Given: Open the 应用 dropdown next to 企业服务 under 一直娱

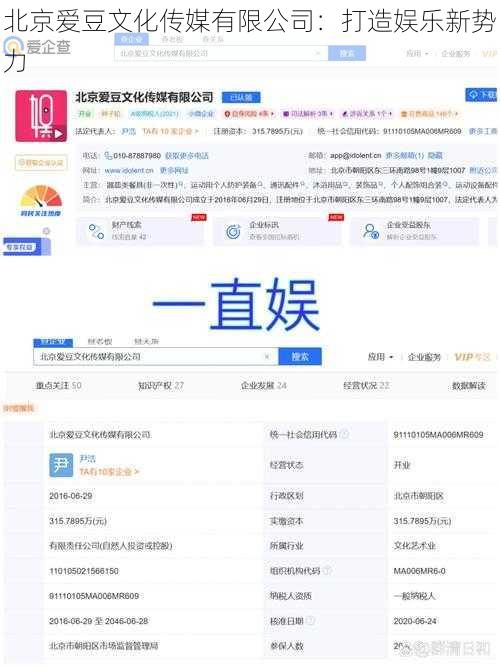Looking at the screenshot, I should tap(381, 356).
